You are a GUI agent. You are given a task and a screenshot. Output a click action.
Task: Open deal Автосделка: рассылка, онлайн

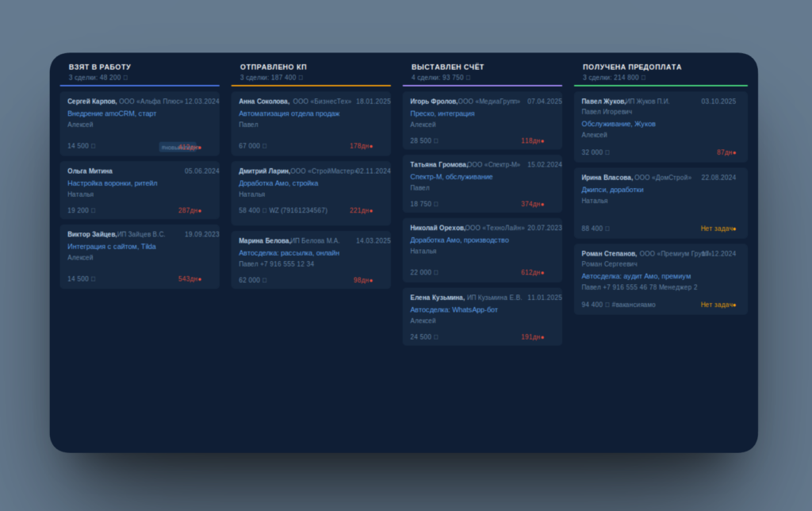pyautogui.click(x=289, y=253)
